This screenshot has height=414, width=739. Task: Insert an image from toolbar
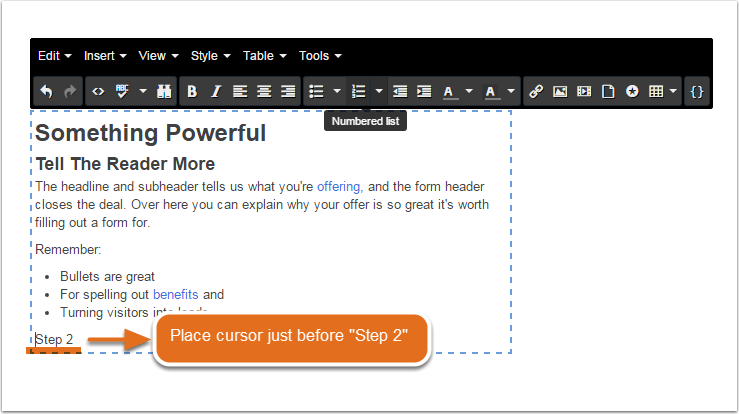click(x=560, y=91)
